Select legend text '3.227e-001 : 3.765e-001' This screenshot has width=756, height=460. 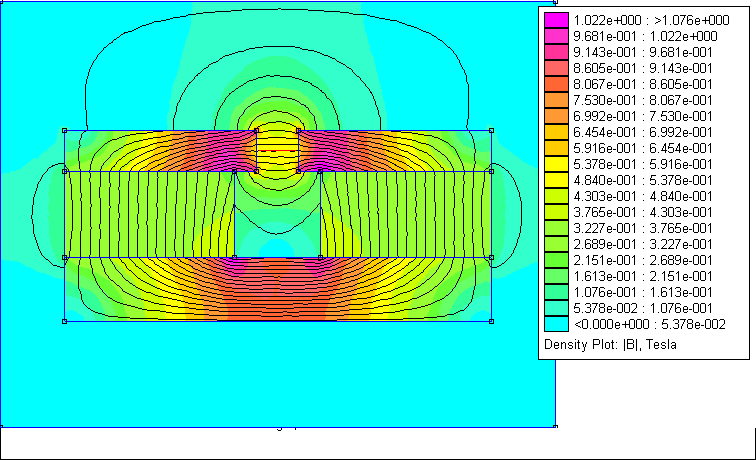tap(643, 228)
